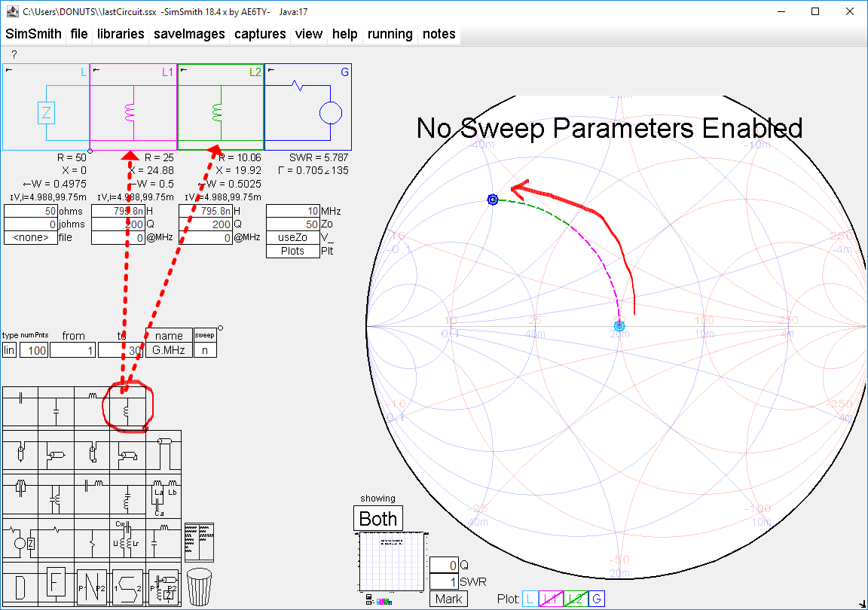Pick the shunt shorted stub element
868x610 pixels.
[92, 451]
